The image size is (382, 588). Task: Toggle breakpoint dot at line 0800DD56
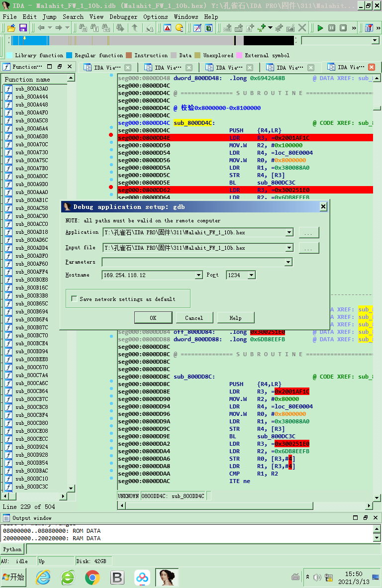point(111,158)
